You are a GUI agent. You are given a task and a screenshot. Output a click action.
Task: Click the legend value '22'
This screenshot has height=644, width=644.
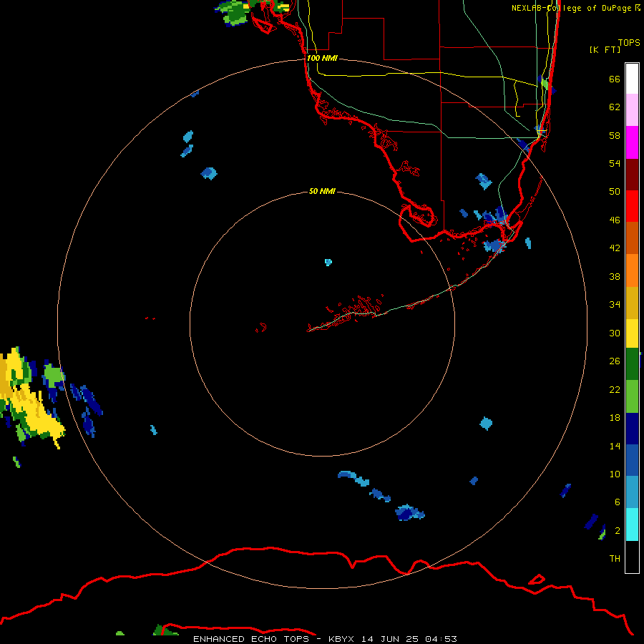pyautogui.click(x=615, y=390)
